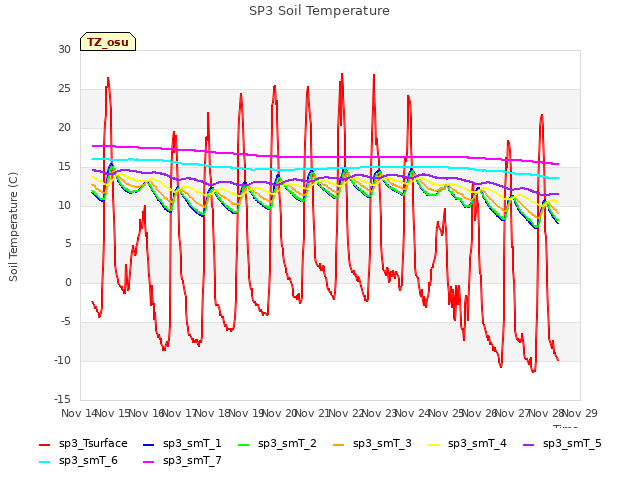Toggle the sp3_smT_4 legend entry
The width and height of the screenshot is (640, 480).
pos(467,443)
